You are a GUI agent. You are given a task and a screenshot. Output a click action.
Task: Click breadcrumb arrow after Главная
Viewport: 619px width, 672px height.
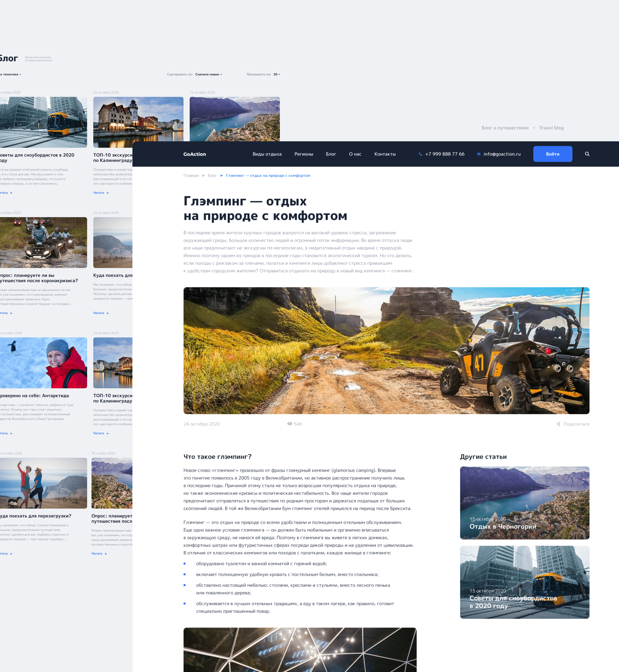[203, 176]
